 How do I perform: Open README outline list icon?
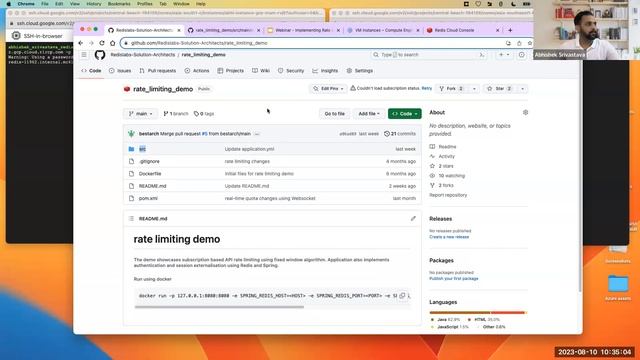[x=131, y=218]
